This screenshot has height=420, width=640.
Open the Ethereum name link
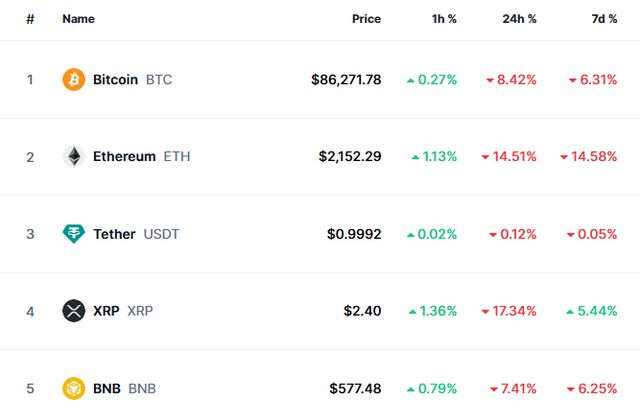(124, 156)
